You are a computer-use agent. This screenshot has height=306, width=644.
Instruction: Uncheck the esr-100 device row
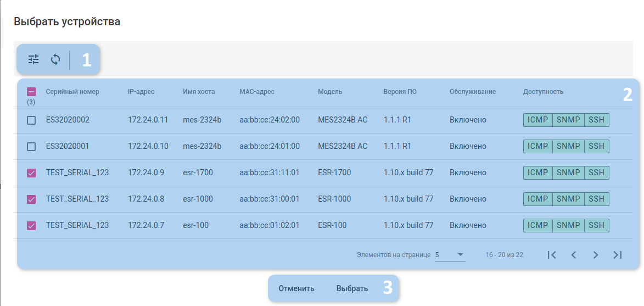coord(31,225)
